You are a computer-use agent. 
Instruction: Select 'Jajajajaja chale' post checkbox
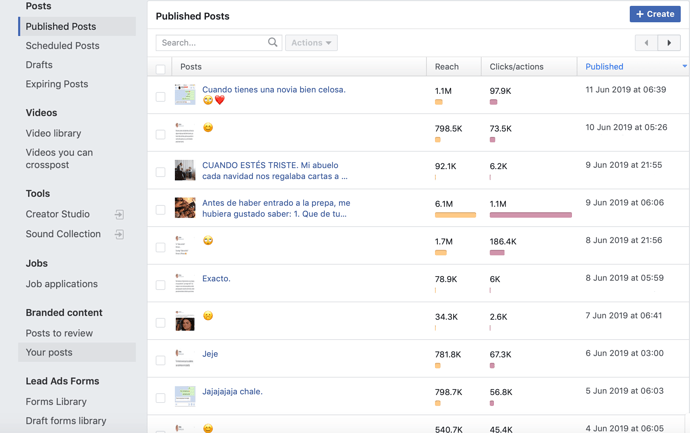coord(161,398)
